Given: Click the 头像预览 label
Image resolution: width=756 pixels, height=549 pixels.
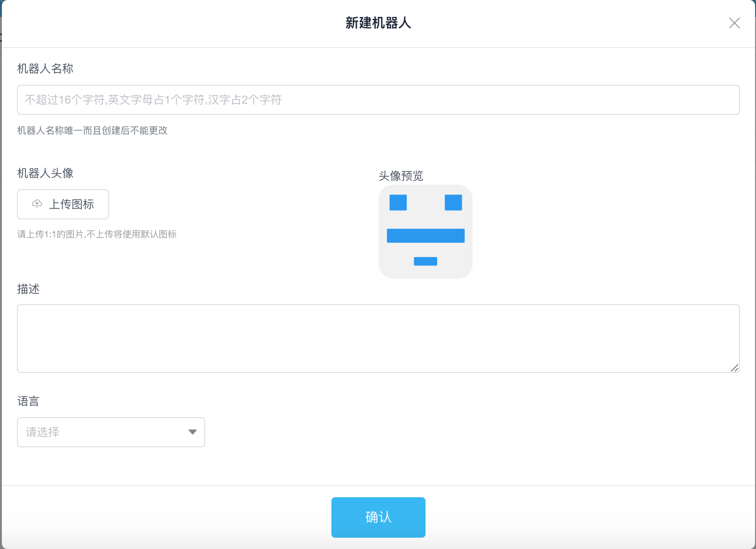Looking at the screenshot, I should tap(401, 176).
